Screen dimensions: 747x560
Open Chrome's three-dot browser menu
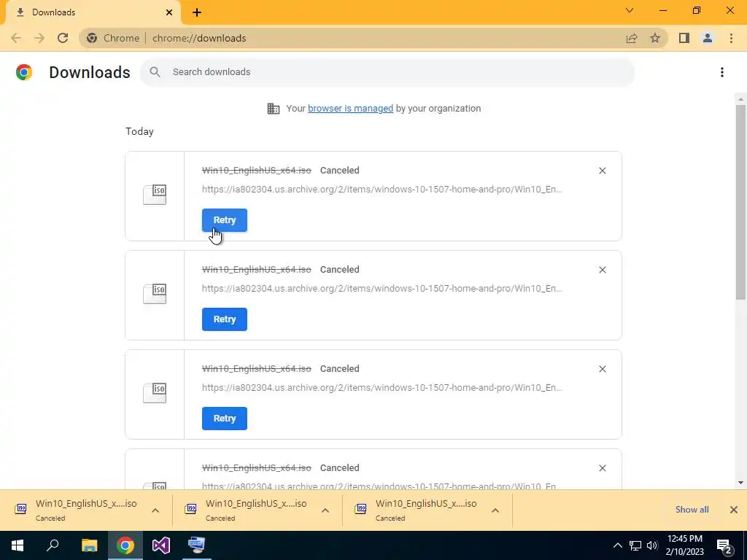(731, 38)
